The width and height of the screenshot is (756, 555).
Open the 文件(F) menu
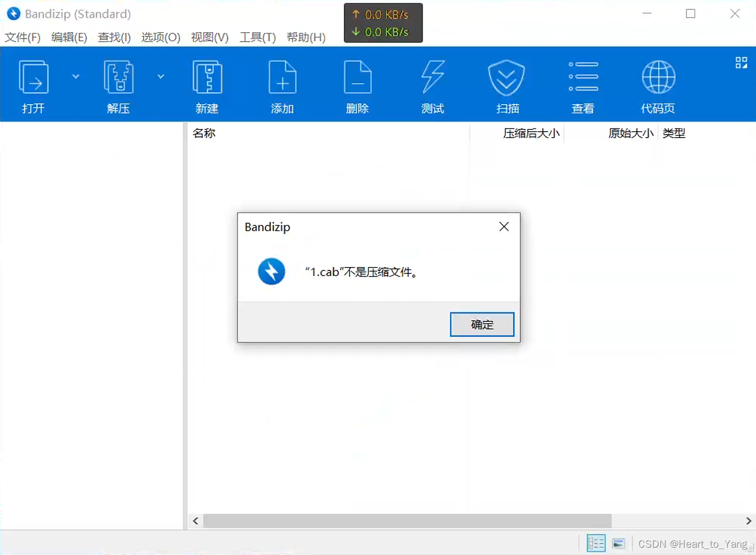(x=23, y=37)
